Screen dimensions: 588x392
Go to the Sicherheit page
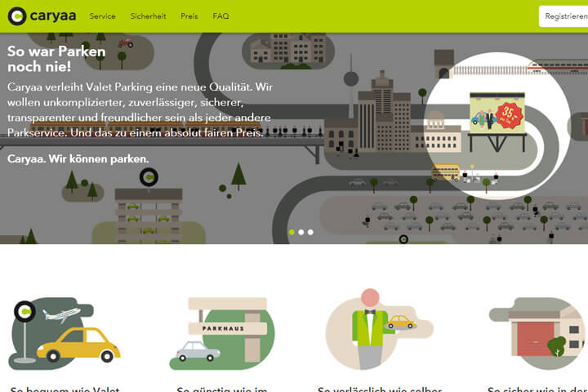[148, 16]
